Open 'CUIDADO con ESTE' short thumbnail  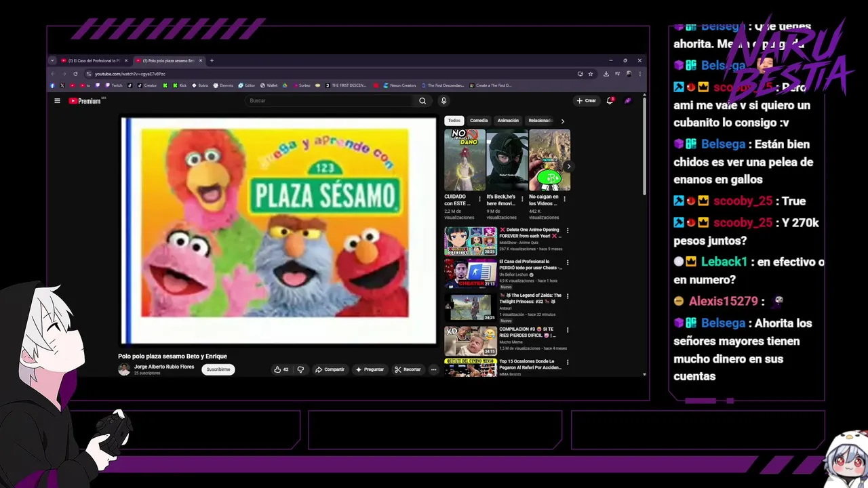click(x=465, y=160)
